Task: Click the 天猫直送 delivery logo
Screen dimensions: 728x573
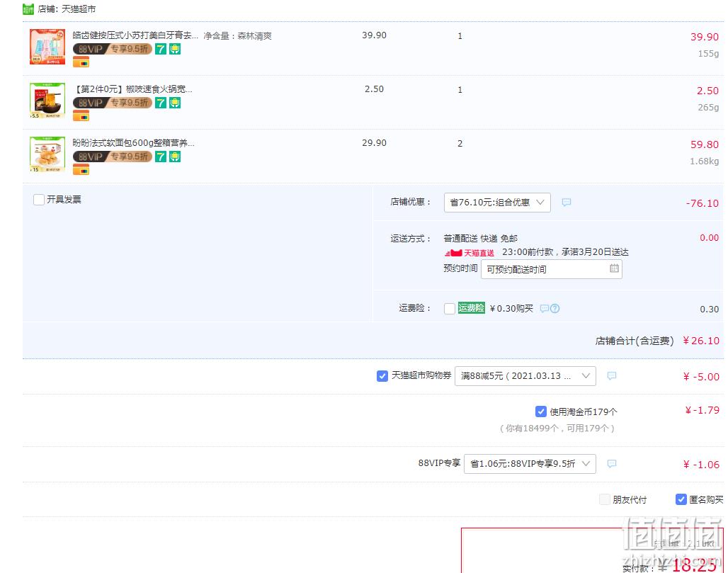Action: pos(470,253)
